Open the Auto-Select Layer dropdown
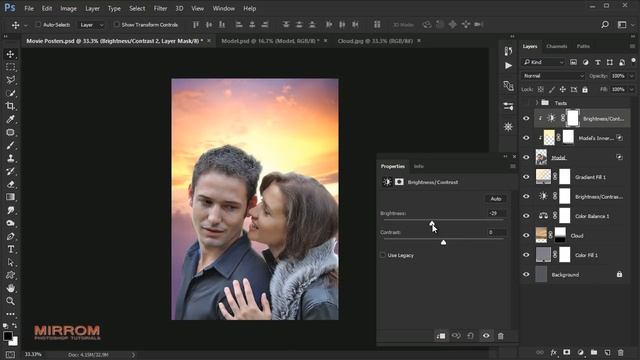The image size is (640, 360). tap(91, 25)
